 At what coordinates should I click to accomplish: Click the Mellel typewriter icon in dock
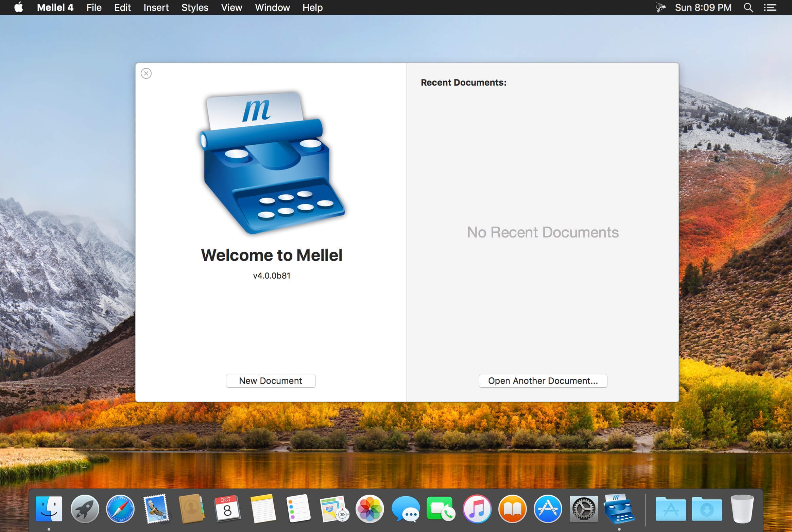click(619, 509)
